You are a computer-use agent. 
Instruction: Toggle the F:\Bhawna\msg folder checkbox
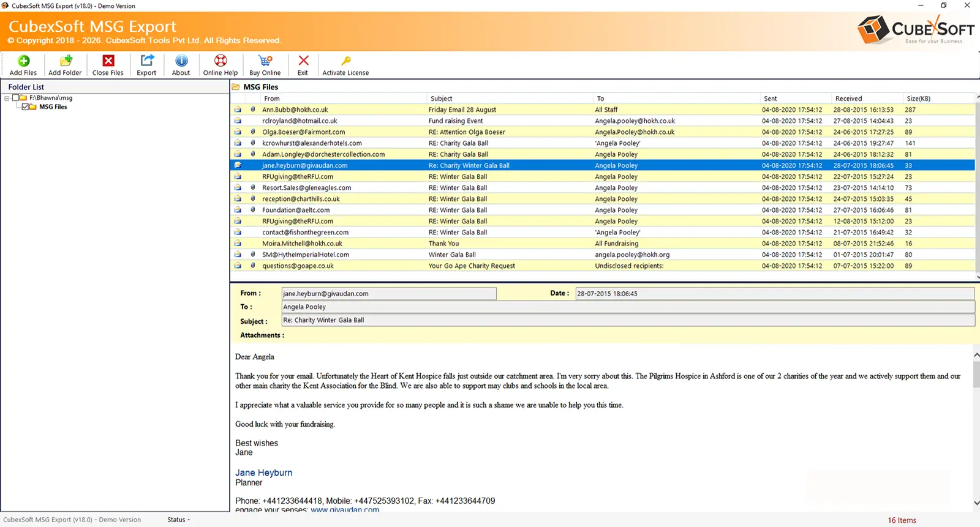[x=16, y=97]
